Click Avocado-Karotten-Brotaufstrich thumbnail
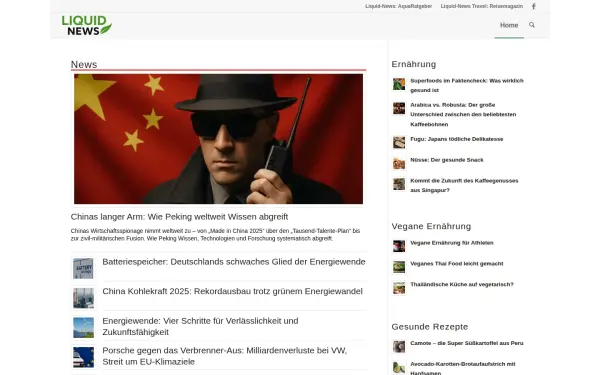The width and height of the screenshot is (600, 375). tap(399, 367)
